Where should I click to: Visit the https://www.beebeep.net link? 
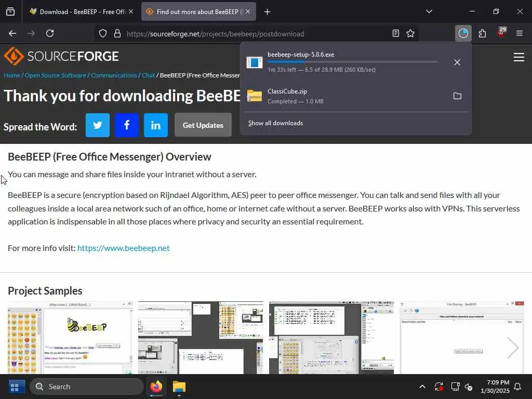coord(124,248)
